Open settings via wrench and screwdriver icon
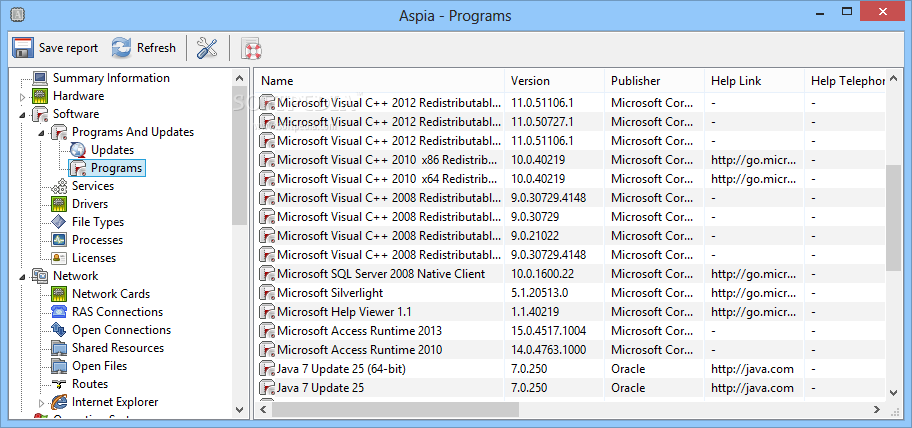This screenshot has width=912, height=428. tap(207, 48)
